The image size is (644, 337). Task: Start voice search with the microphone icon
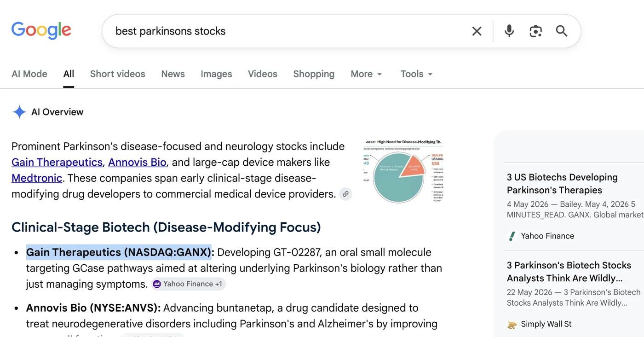(509, 31)
